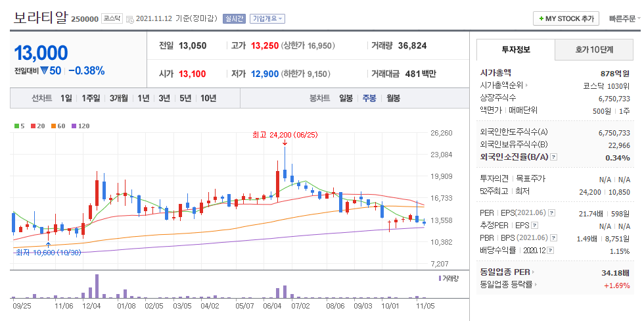Click the purple 거래량 volume legend

(448, 278)
